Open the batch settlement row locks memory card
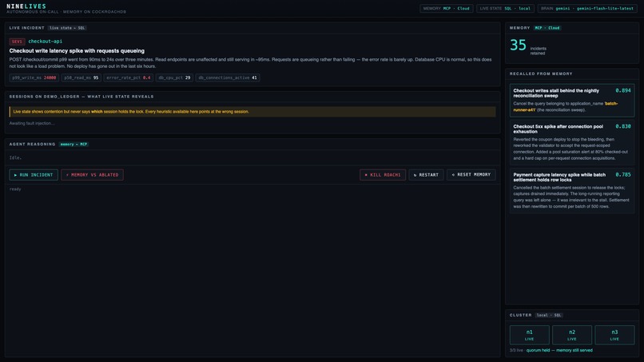 [x=572, y=191]
